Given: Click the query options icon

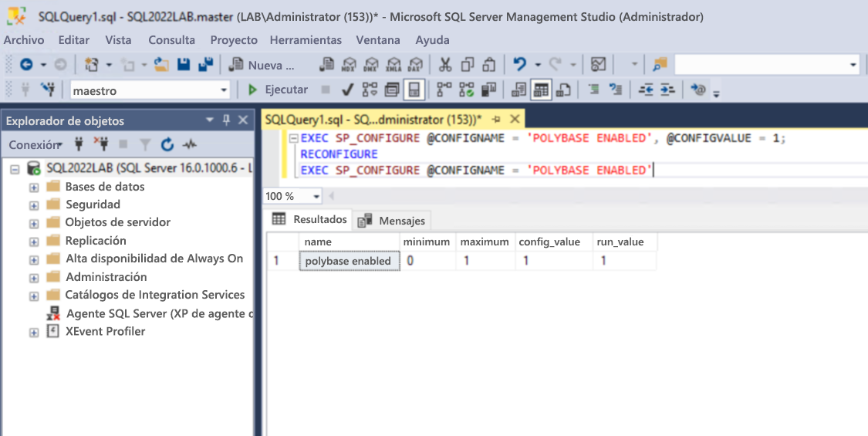Looking at the screenshot, I should point(392,90).
